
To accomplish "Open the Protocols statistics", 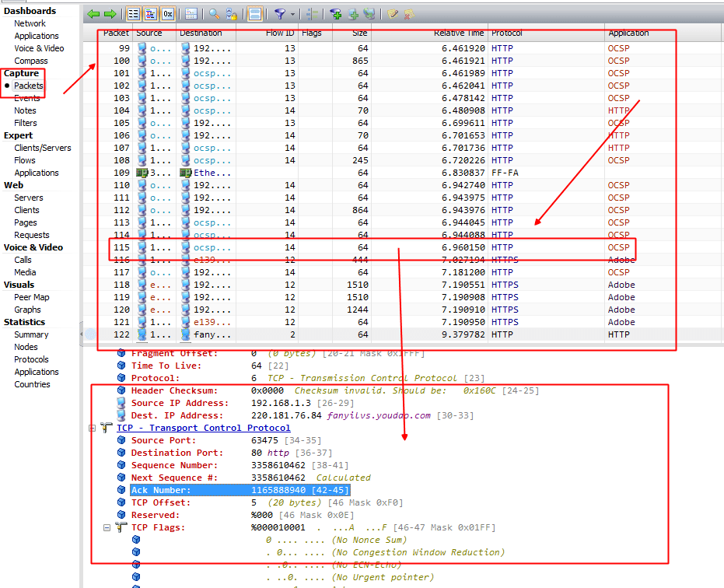I will coord(31,360).
